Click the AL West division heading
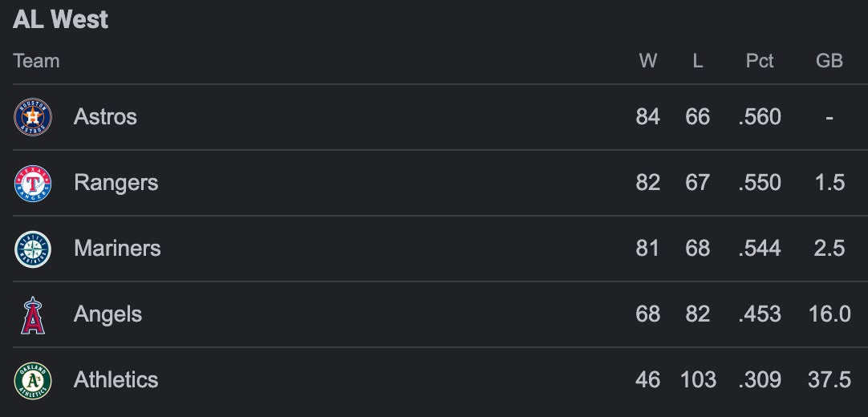 (x=60, y=20)
